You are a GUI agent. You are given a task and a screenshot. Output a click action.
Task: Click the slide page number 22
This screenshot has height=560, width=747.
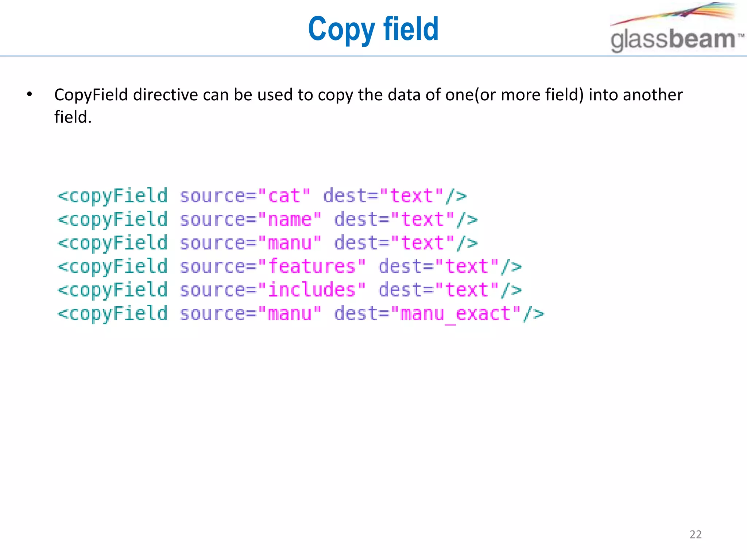pos(696,534)
